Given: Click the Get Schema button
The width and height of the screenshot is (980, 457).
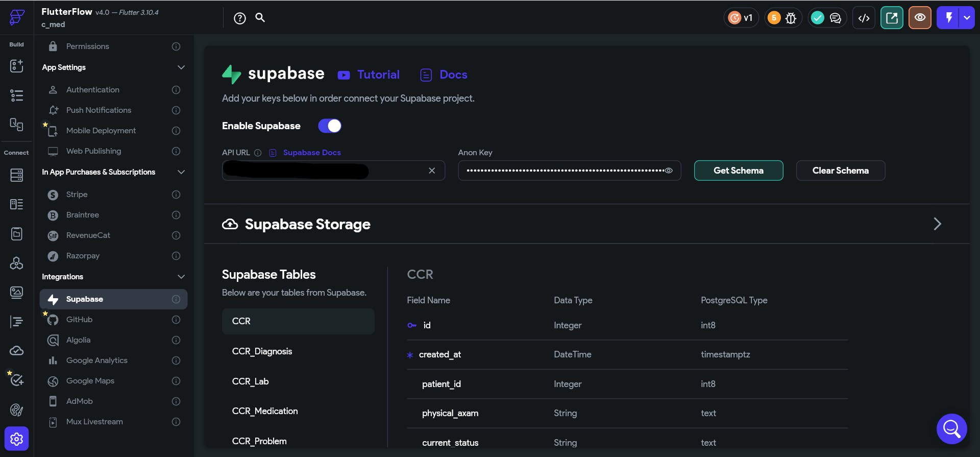Looking at the screenshot, I should (x=738, y=171).
